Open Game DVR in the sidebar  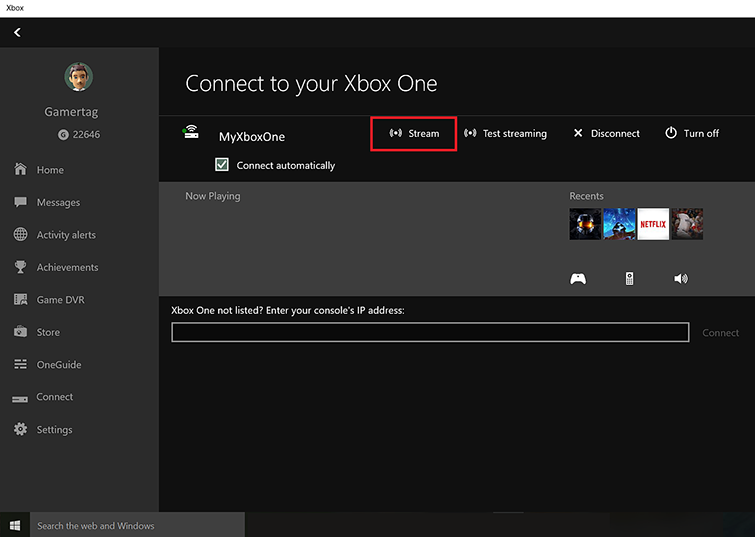click(x=60, y=300)
